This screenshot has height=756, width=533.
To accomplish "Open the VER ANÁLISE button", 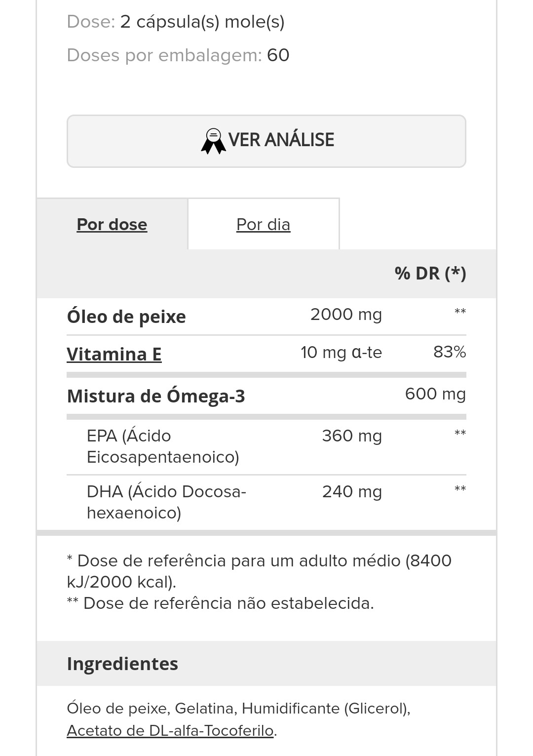I will [266, 141].
